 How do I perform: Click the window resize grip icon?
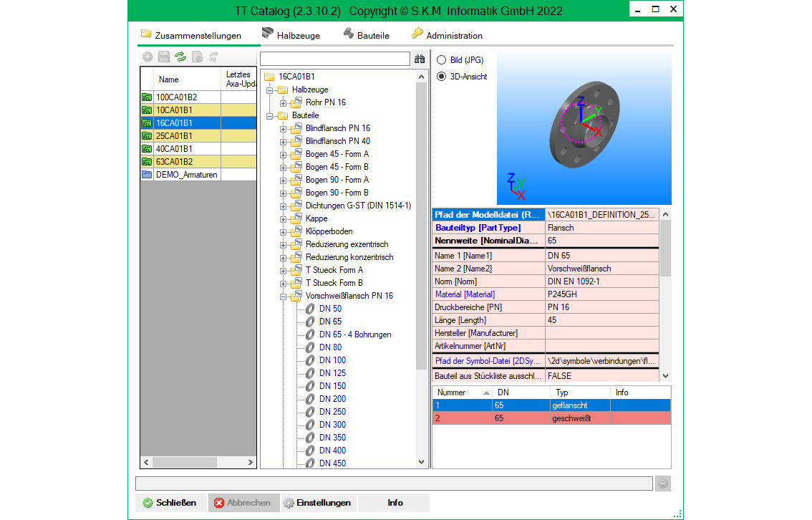pyautogui.click(x=677, y=514)
